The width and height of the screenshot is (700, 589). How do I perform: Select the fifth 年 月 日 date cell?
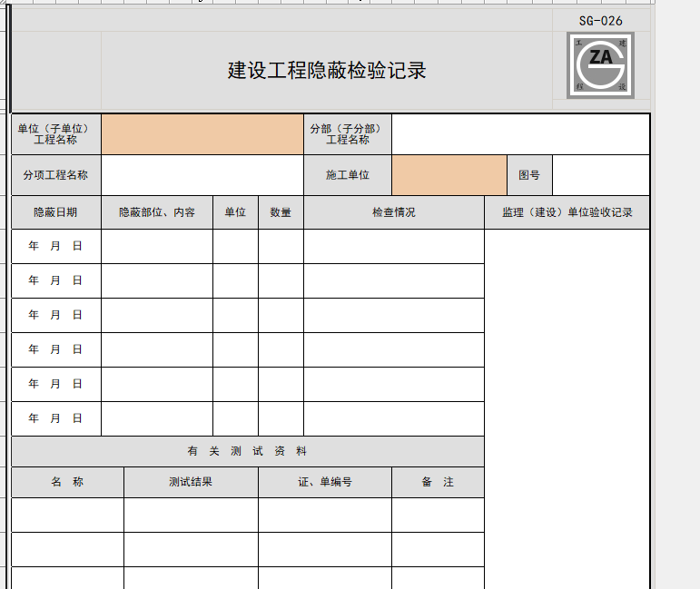[56, 384]
